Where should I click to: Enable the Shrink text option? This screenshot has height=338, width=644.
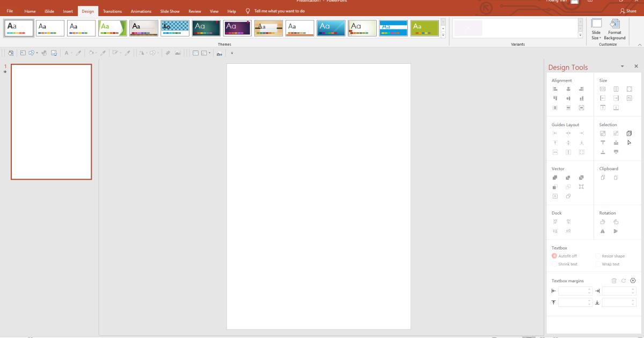(566, 264)
